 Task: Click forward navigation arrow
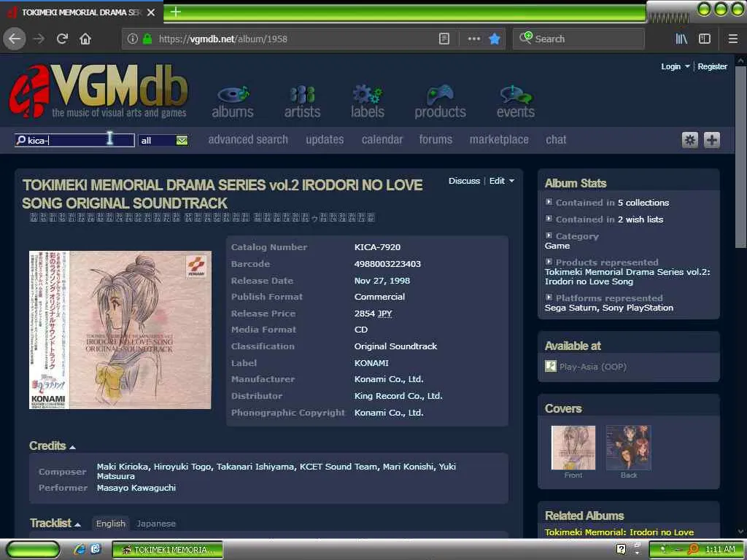tap(39, 39)
